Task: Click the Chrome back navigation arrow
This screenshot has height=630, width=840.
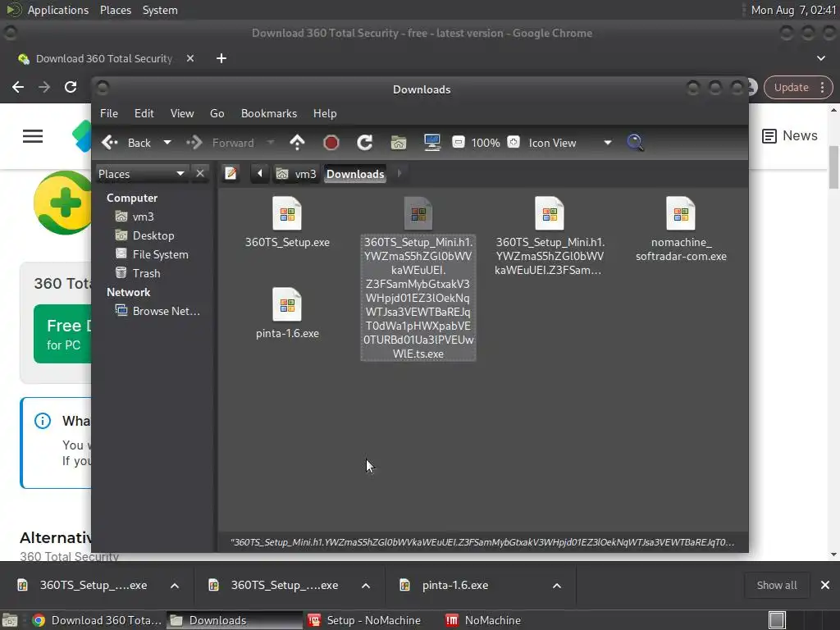Action: [x=18, y=87]
